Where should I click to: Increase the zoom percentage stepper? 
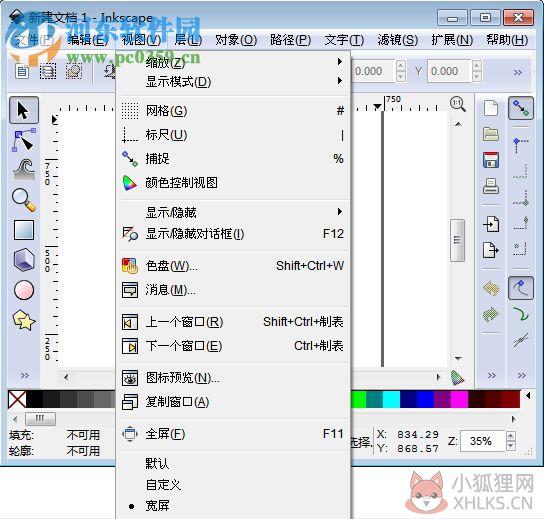click(x=510, y=436)
